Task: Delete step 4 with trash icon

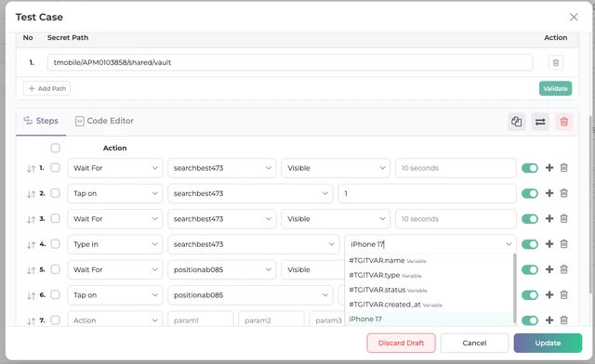Action: point(564,244)
